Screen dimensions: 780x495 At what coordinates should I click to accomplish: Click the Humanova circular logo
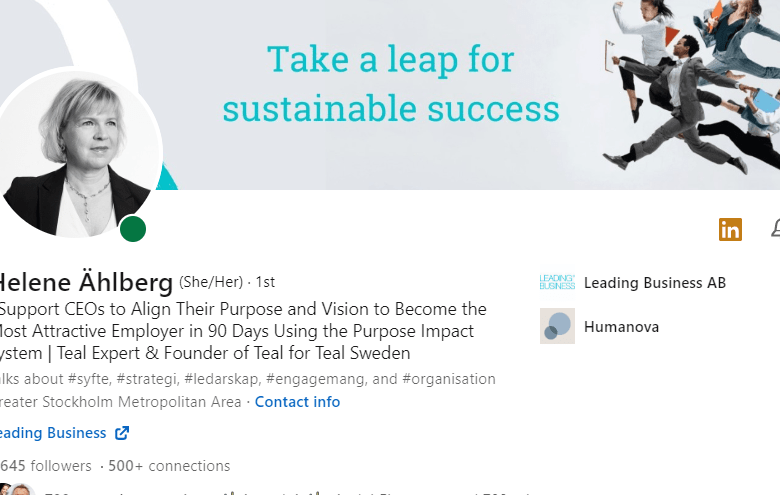coord(557,326)
